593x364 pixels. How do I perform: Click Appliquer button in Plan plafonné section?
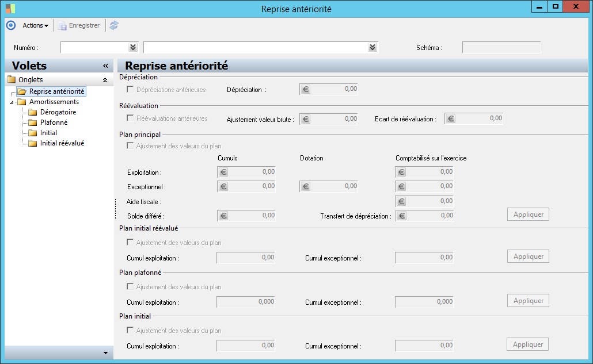[x=528, y=301]
